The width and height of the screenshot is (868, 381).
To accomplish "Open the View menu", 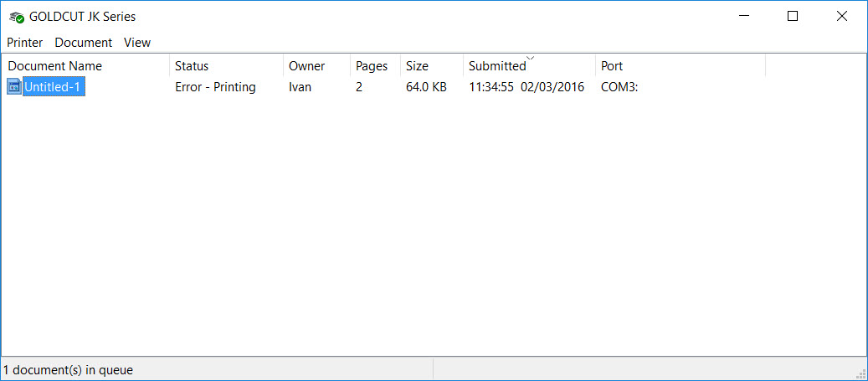I will pos(137,43).
